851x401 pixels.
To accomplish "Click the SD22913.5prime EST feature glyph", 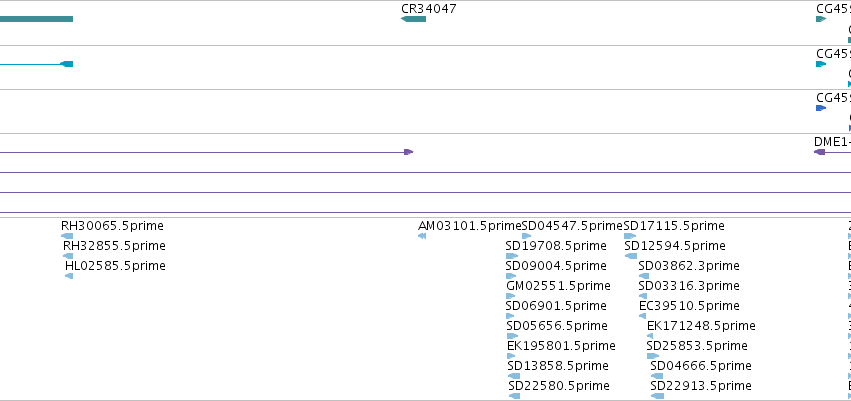I will 657,396.
